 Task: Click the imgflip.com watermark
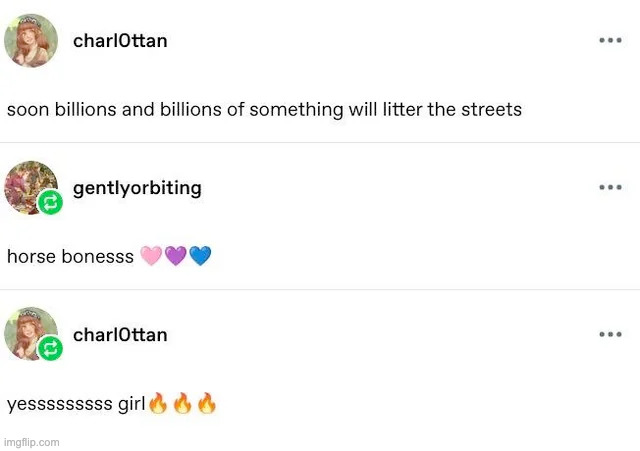coord(32,442)
